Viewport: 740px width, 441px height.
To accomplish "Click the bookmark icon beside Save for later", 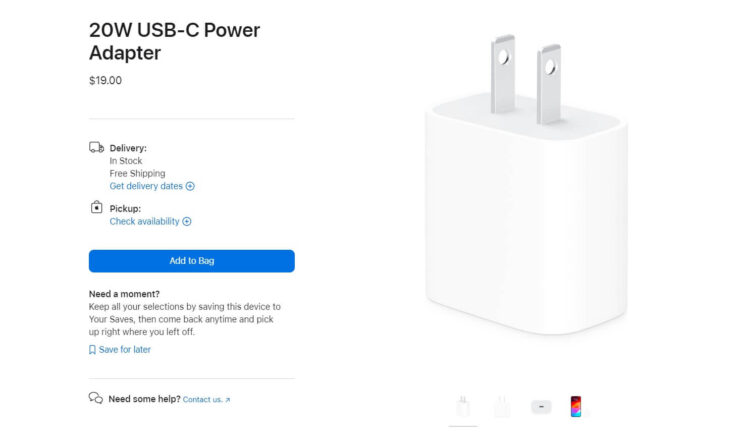I will click(92, 350).
